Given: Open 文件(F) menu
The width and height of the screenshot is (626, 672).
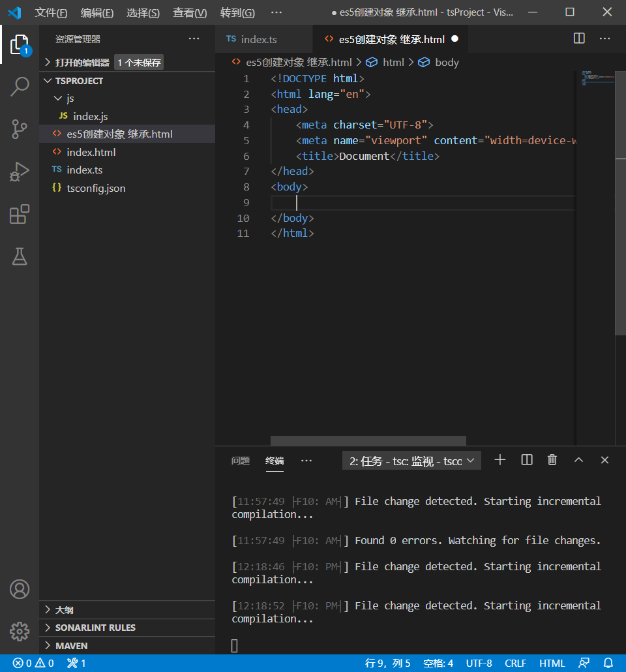Looking at the screenshot, I should click(x=51, y=13).
